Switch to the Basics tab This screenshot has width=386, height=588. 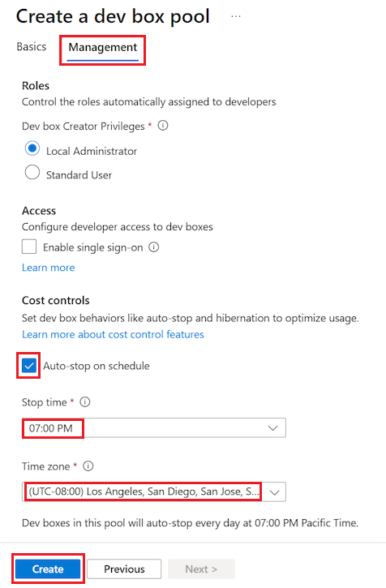pos(32,47)
